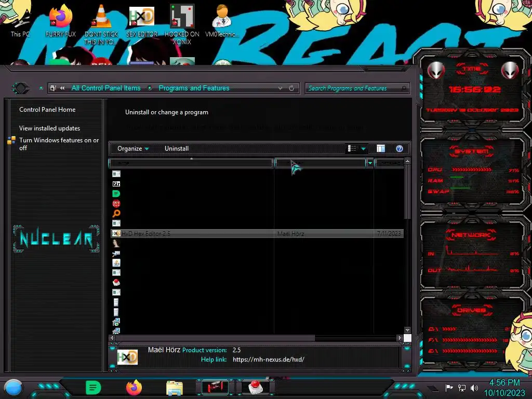Click the help link 'https://mh-nexus.de/hxd/'
This screenshot has width=532, height=399.
(x=269, y=360)
